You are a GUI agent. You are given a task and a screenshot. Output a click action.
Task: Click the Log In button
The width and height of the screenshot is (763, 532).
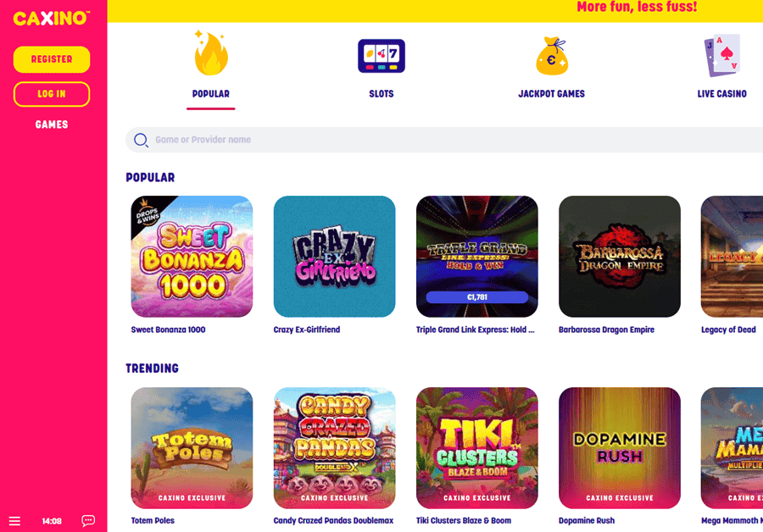[52, 94]
